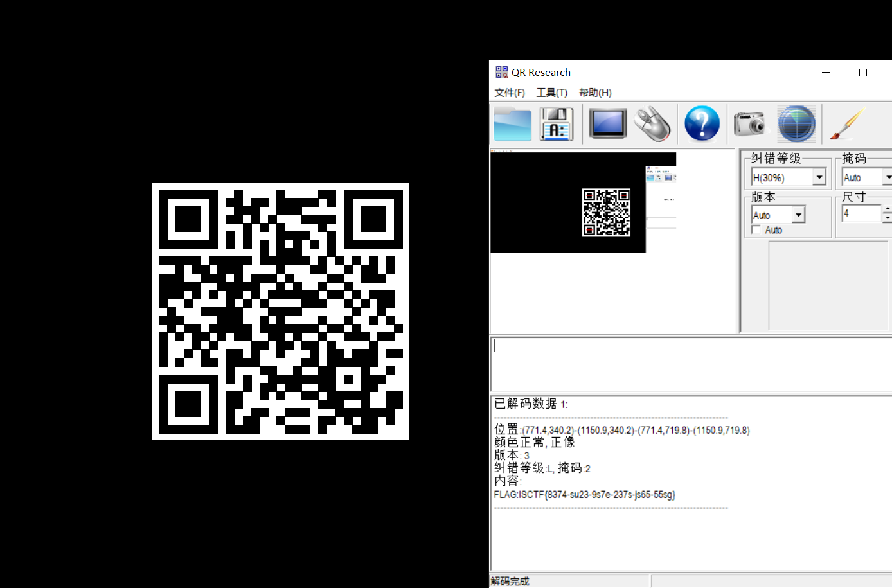The width and height of the screenshot is (892, 588).
Task: Open file using the folder icon
Action: 512,123
